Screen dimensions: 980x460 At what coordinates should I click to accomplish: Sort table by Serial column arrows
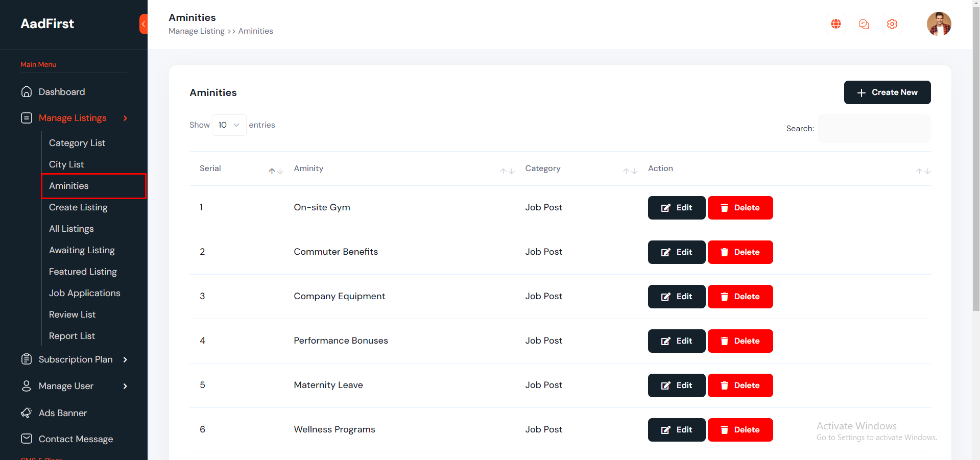click(276, 171)
